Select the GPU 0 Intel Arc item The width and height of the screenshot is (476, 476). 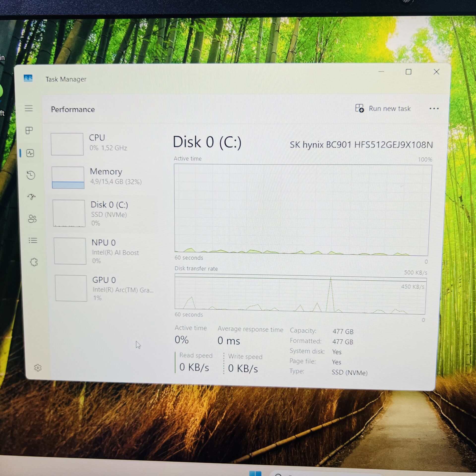104,288
